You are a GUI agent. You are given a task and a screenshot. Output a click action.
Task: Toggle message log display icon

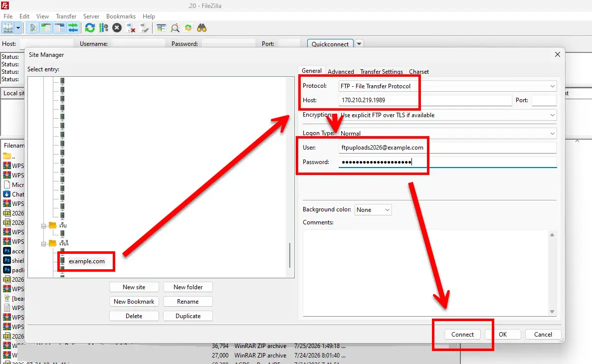(x=33, y=28)
